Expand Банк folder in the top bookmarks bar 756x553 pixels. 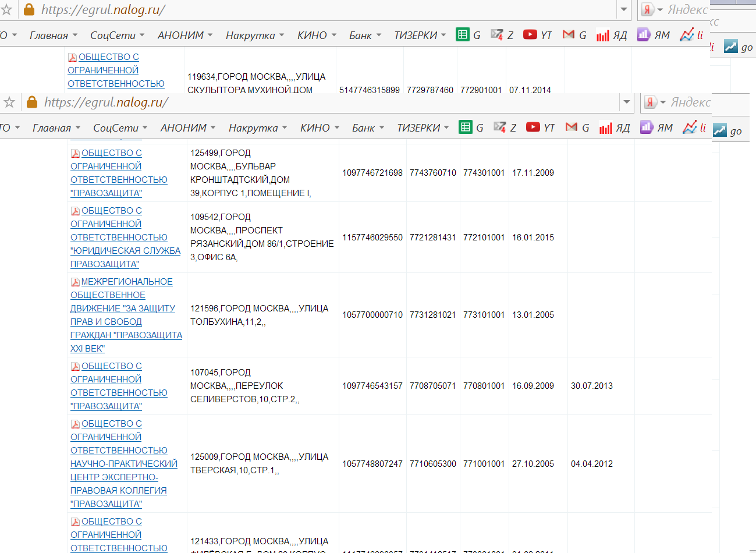[x=365, y=35]
